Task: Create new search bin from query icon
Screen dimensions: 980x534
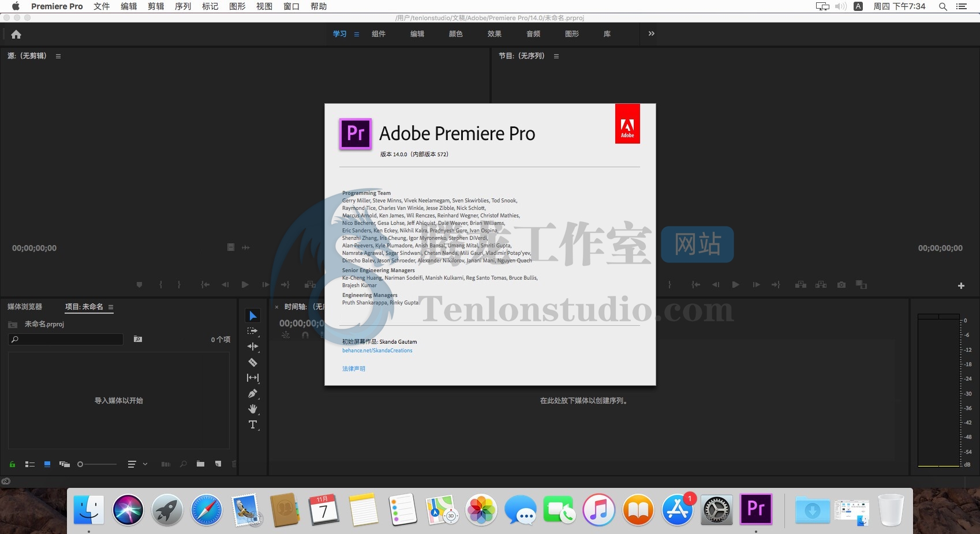Action: [138, 339]
